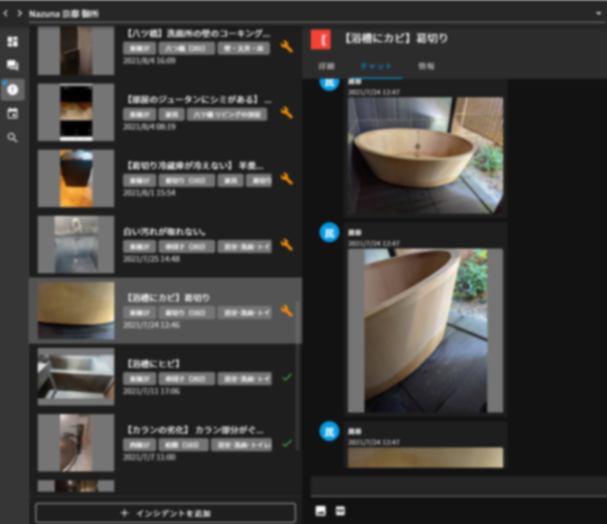Click the wrench icon on the 部屋のジュータンにシミがある row
The width and height of the screenshot is (607, 524).
[x=286, y=113]
